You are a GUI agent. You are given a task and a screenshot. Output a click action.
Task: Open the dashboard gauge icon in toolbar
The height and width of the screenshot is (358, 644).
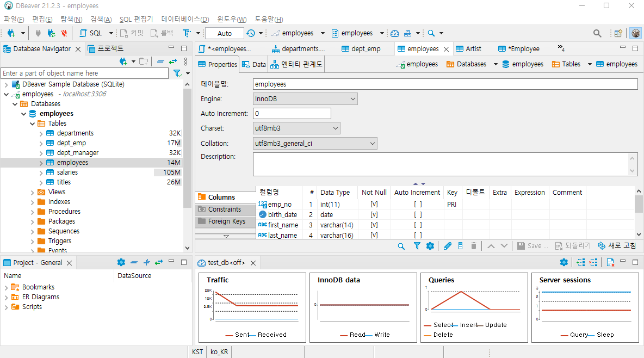[395, 33]
